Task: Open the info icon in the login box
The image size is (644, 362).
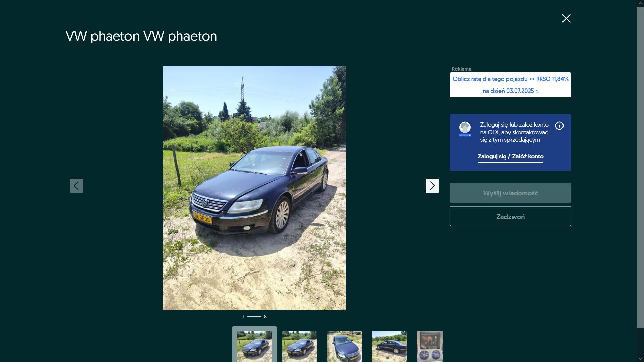Action: point(559,126)
